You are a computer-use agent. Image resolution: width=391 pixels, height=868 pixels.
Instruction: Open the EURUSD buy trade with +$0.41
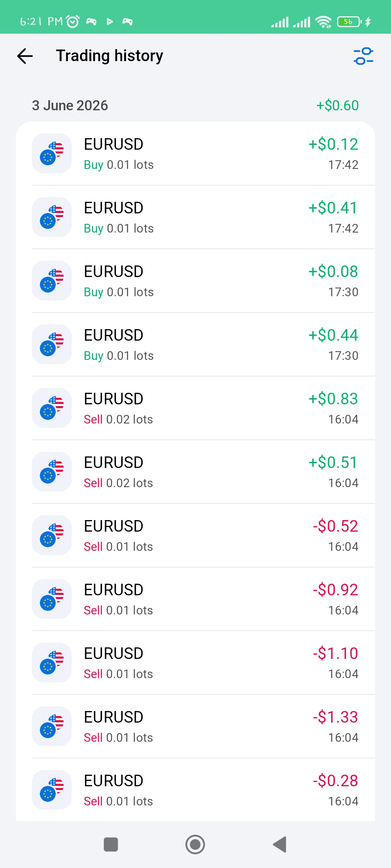click(195, 217)
